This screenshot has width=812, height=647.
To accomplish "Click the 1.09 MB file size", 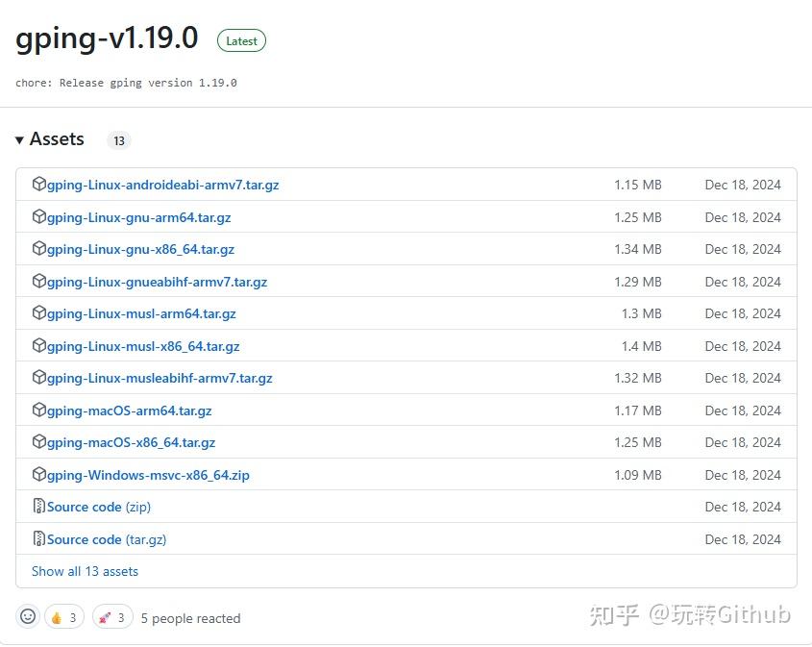I will 638,475.
